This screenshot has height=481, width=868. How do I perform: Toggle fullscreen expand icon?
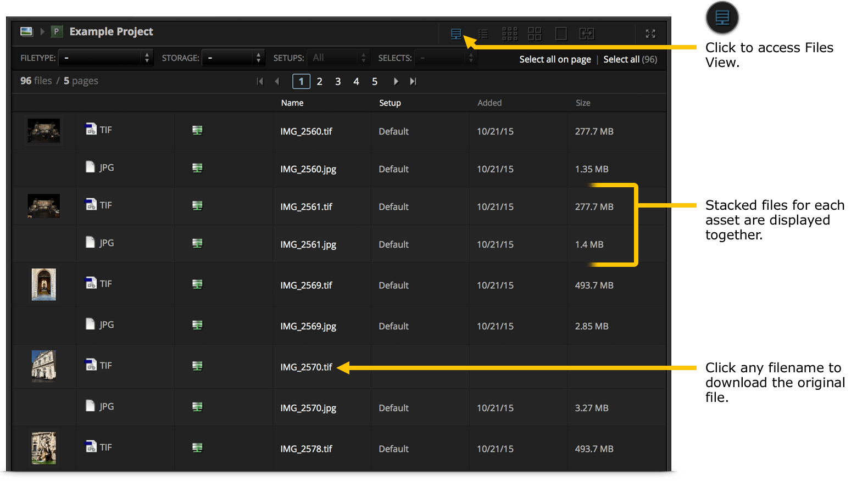pyautogui.click(x=650, y=34)
